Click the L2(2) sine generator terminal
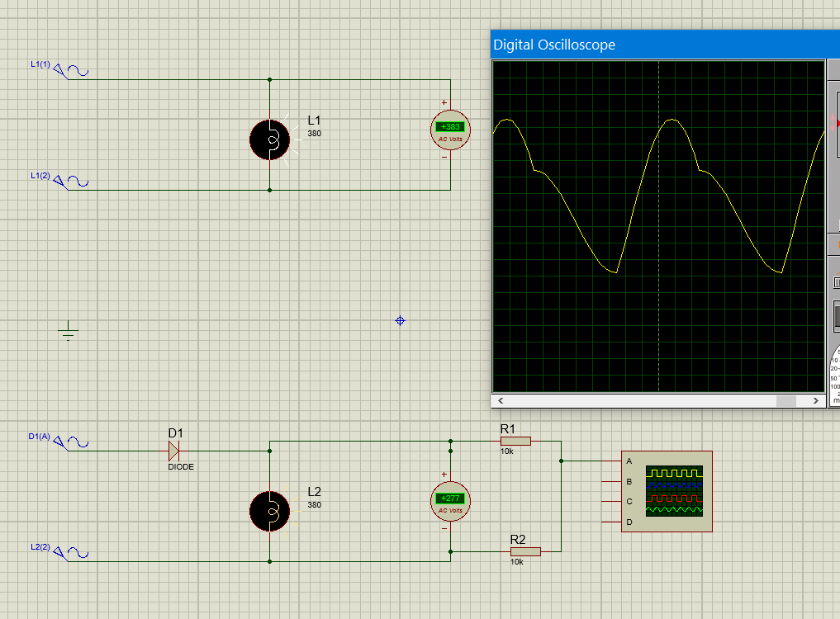Viewport: 840px width, 619px height. pos(71,553)
